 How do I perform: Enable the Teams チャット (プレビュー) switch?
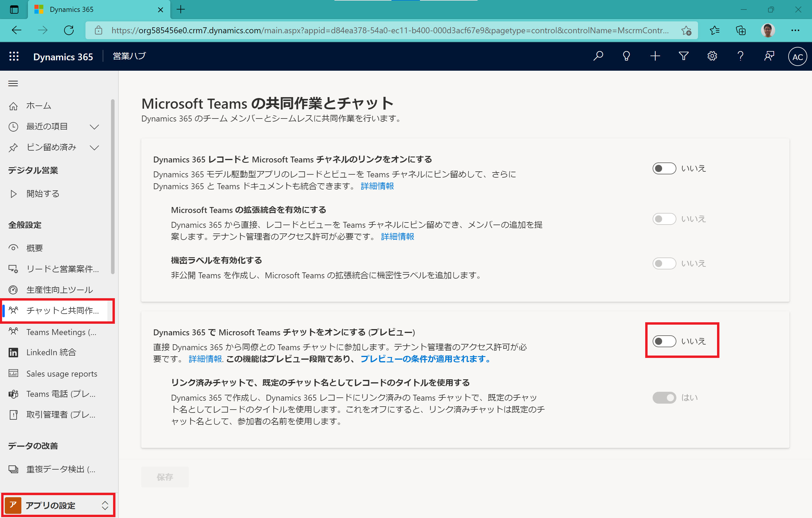[664, 341]
